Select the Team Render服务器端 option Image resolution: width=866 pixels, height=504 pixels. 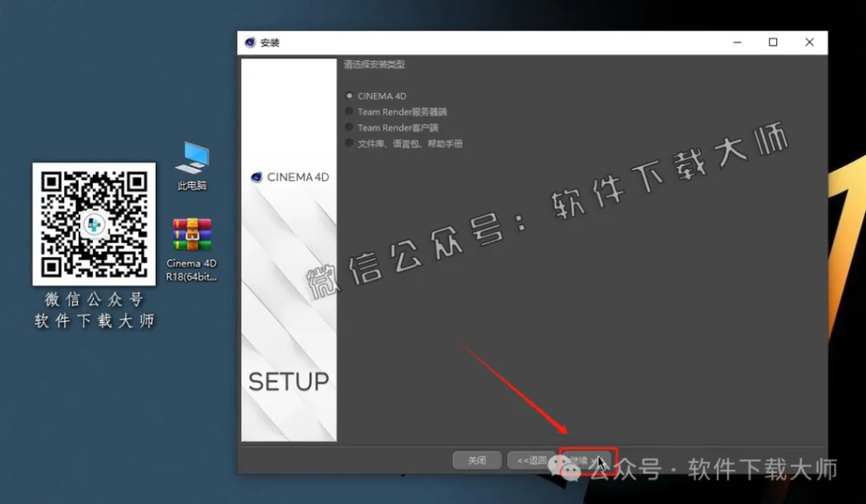pyautogui.click(x=349, y=112)
